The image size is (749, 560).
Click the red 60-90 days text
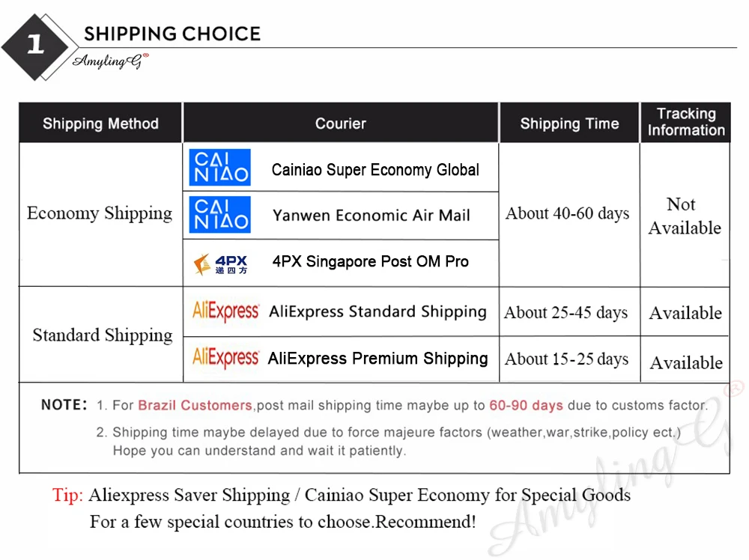point(526,405)
